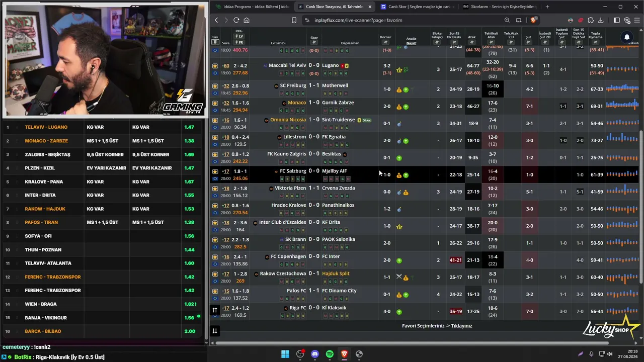This screenshot has width=644, height=362.
Task: Click Brave Shields lion icon
Action: point(534,20)
